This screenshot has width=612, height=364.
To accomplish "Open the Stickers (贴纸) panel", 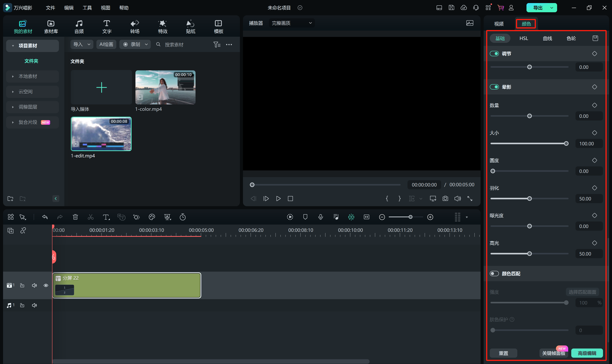I will coord(190,26).
